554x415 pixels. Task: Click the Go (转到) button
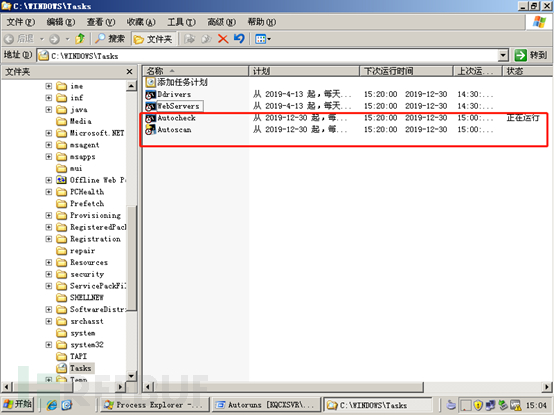[531, 55]
